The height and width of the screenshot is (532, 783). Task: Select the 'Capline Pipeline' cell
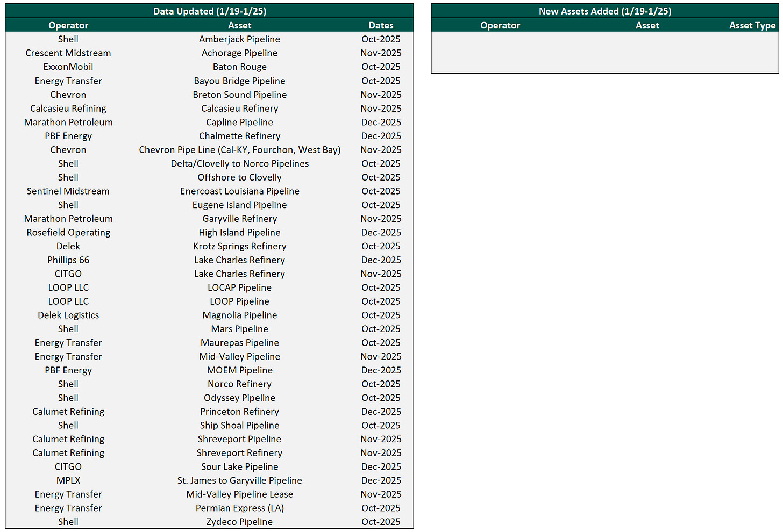[x=239, y=122]
